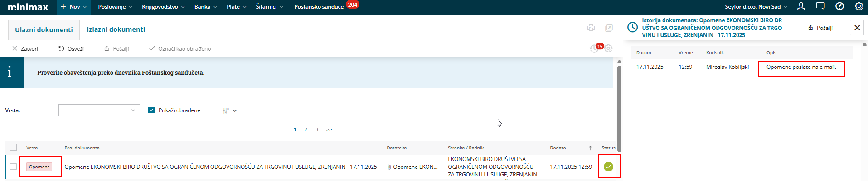Expand the Banka menu
This screenshot has height=181, width=868.
(206, 7)
